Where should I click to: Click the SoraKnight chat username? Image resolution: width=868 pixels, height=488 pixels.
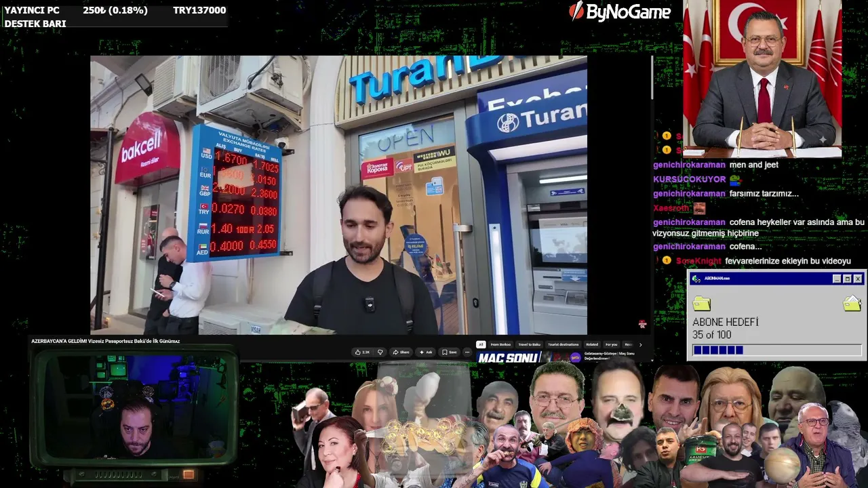[x=698, y=261]
